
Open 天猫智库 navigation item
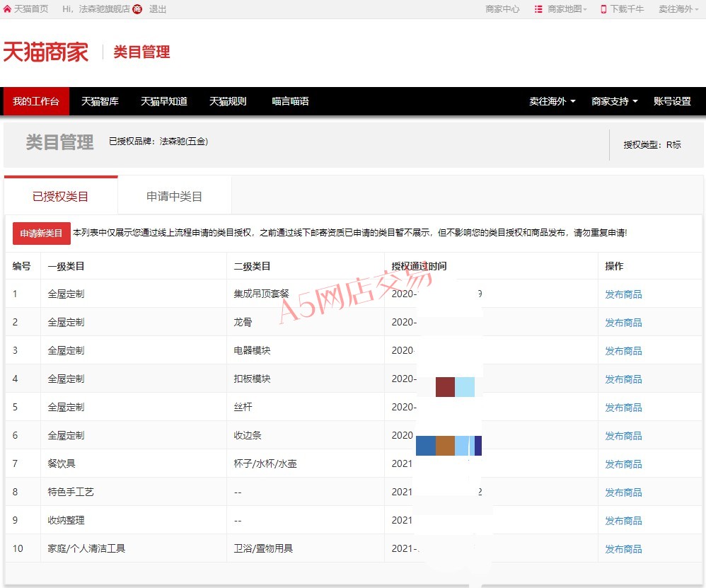tap(100, 101)
